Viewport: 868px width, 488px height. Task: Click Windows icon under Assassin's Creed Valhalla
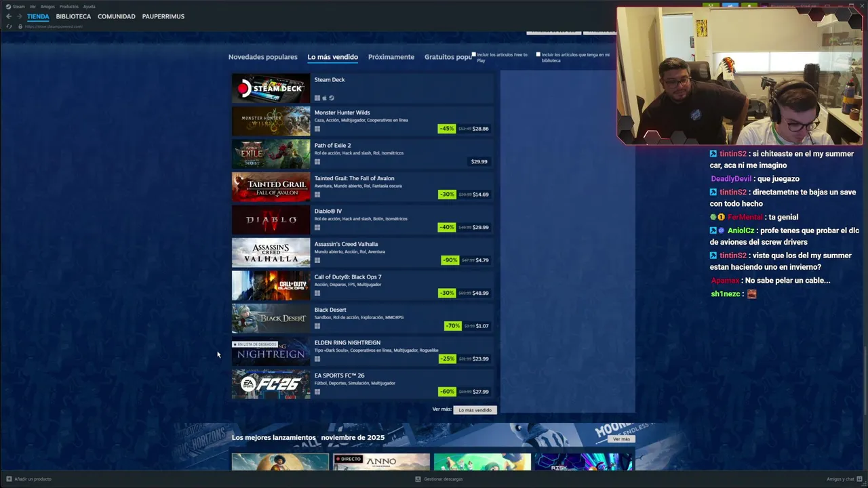click(317, 260)
